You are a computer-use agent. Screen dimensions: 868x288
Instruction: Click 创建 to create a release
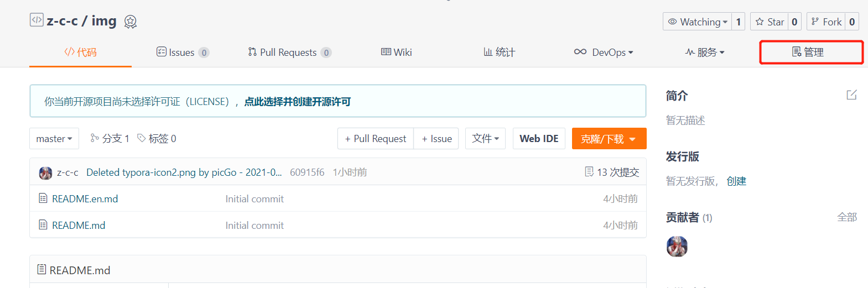point(736,181)
